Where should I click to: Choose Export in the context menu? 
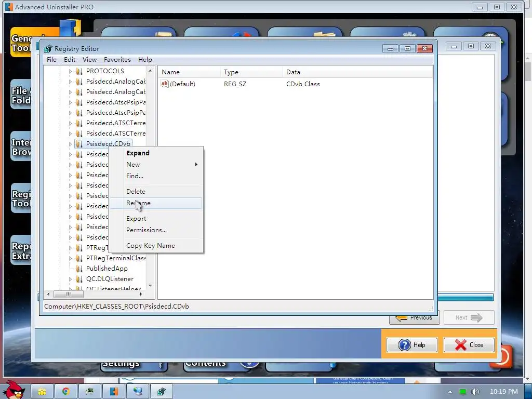[x=156, y=219]
